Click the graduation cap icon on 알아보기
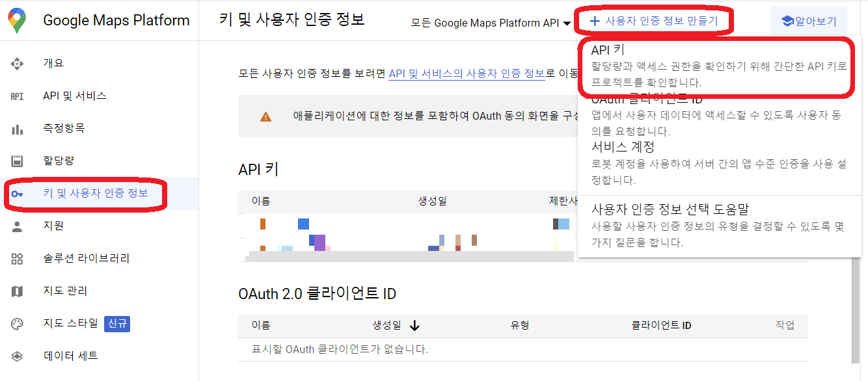Screen dimensions: 868x381 click(x=787, y=21)
